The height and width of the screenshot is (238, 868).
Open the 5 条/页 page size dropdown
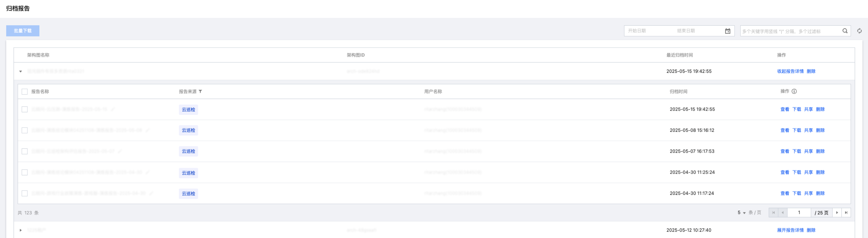click(x=741, y=213)
